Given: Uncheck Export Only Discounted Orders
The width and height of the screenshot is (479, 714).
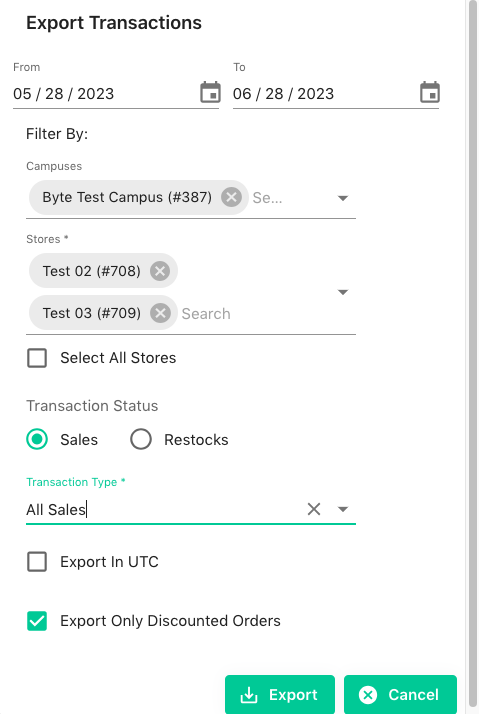Looking at the screenshot, I should click(x=37, y=621).
